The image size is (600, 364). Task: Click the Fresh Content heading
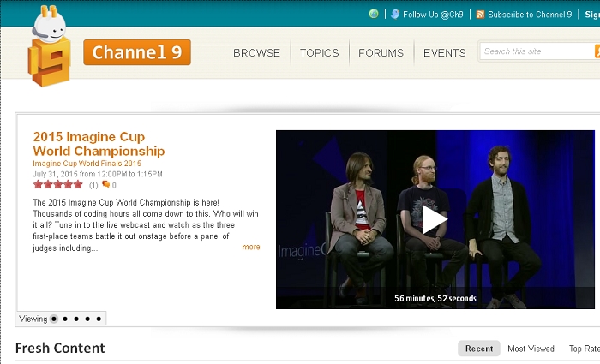(x=60, y=348)
